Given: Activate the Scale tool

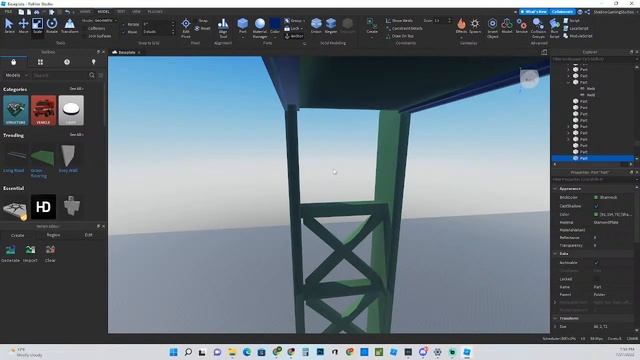Looking at the screenshot, I should pyautogui.click(x=37, y=26).
